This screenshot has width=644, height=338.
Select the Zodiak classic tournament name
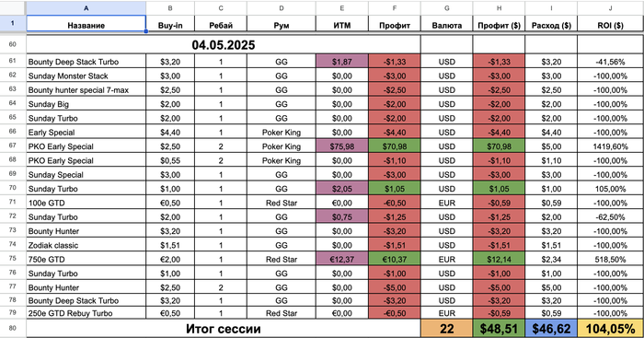[53, 246]
